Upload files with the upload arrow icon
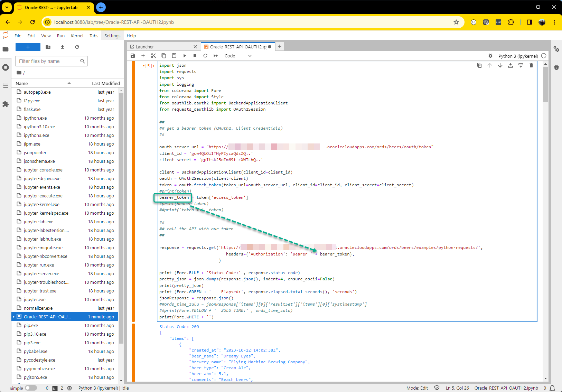 pyautogui.click(x=63, y=47)
